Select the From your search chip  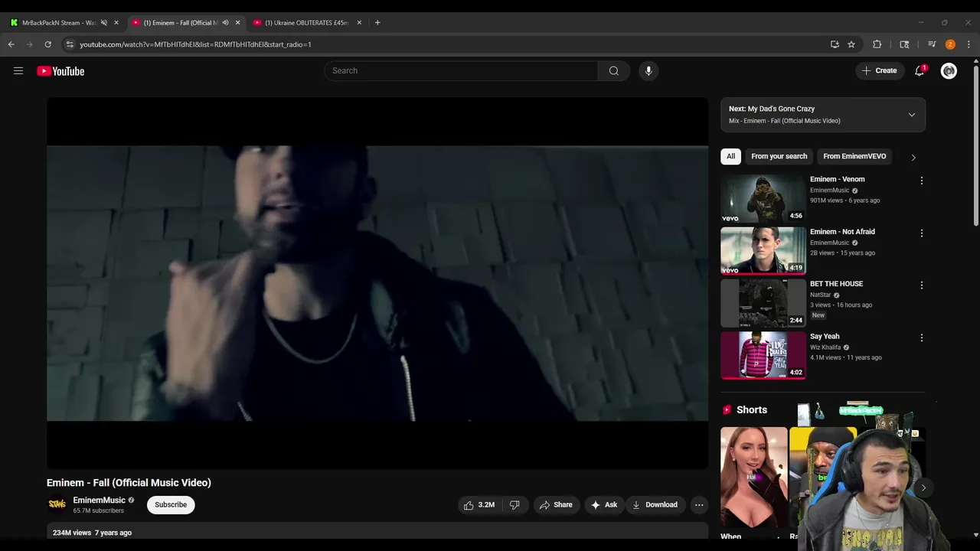pos(779,156)
